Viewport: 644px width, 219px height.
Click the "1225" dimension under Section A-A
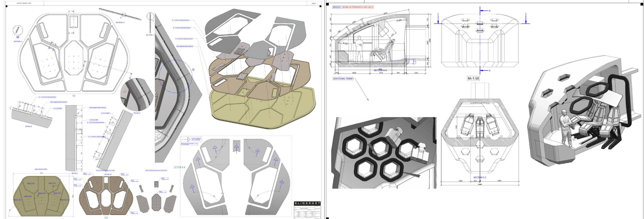tap(416, 73)
